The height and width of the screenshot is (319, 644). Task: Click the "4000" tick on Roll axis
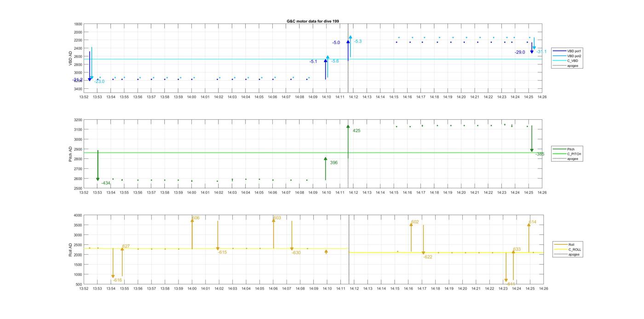(78, 215)
